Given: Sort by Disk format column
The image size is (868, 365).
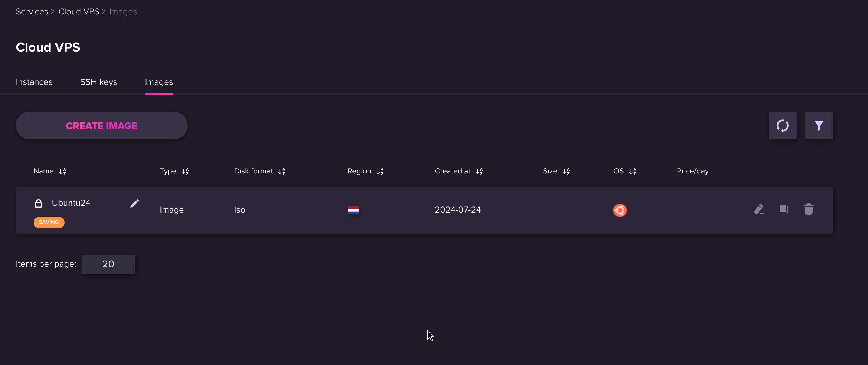Looking at the screenshot, I should 282,171.
